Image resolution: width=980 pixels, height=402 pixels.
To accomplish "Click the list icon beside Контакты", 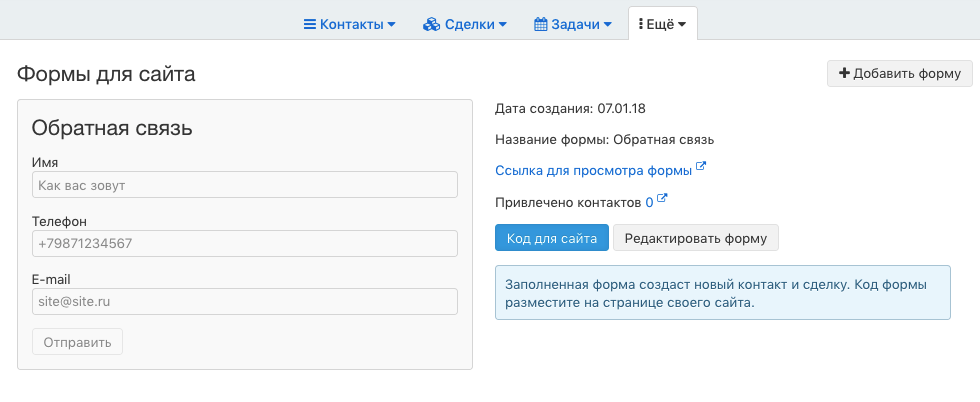I will point(309,25).
